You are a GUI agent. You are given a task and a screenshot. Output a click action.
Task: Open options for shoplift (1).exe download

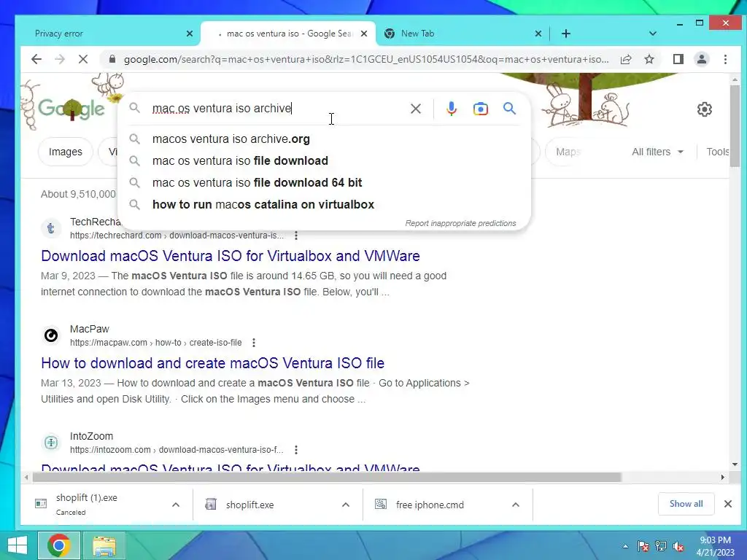175,505
